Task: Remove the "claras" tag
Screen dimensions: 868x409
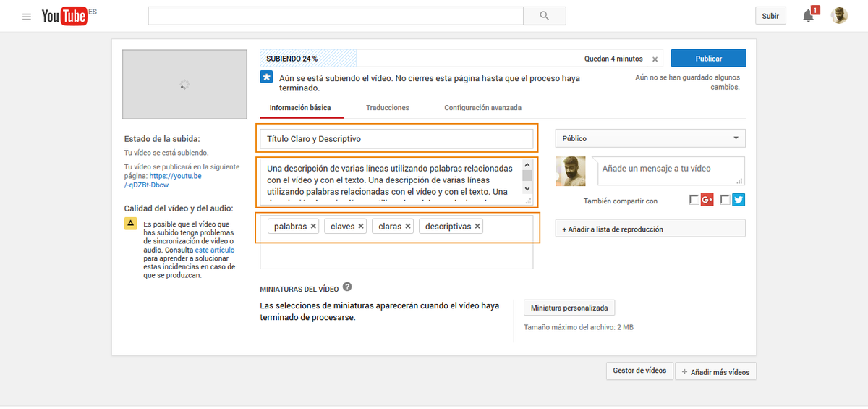Action: coord(408,227)
